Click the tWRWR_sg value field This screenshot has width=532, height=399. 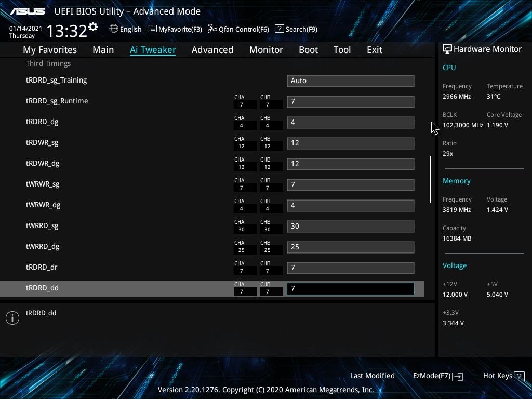point(351,185)
